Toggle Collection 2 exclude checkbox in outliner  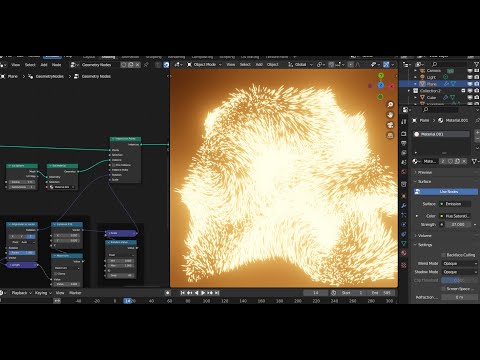pos(463,91)
